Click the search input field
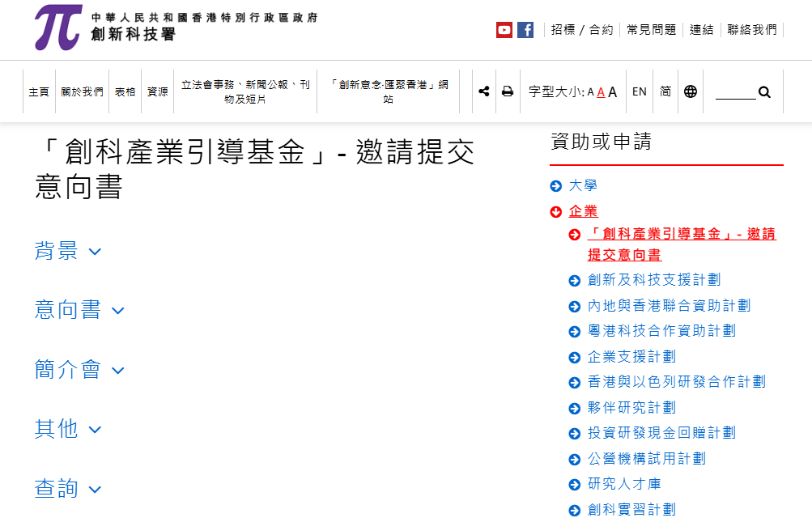The width and height of the screenshot is (812, 522). (x=735, y=92)
